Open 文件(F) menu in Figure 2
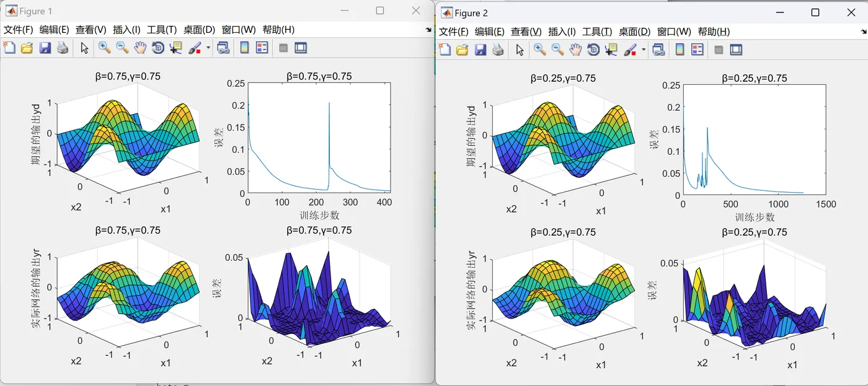This screenshot has width=868, height=386. click(453, 32)
